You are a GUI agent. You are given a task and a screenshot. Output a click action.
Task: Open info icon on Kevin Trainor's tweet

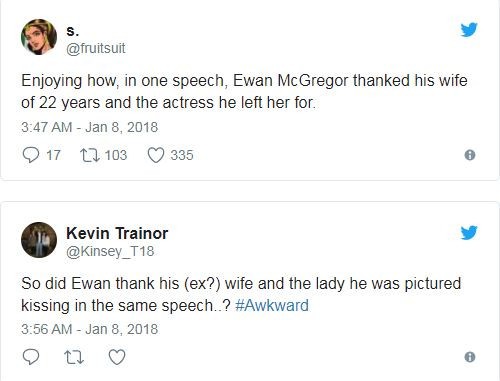(x=470, y=357)
